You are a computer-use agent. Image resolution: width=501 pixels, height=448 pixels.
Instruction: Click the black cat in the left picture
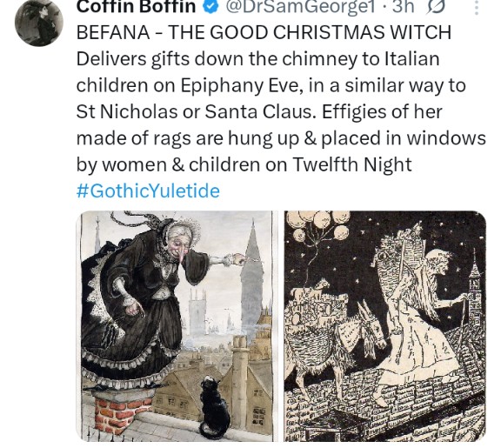(x=214, y=407)
